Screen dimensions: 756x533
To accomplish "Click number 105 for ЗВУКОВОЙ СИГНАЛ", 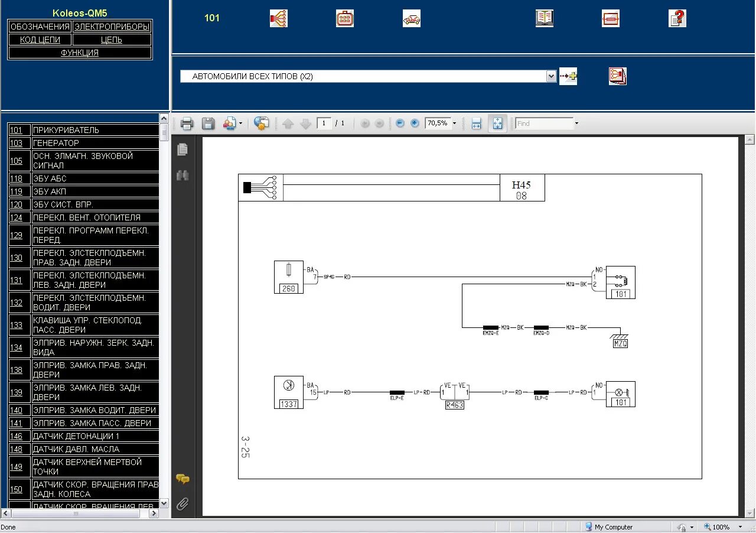I will pyautogui.click(x=16, y=161).
